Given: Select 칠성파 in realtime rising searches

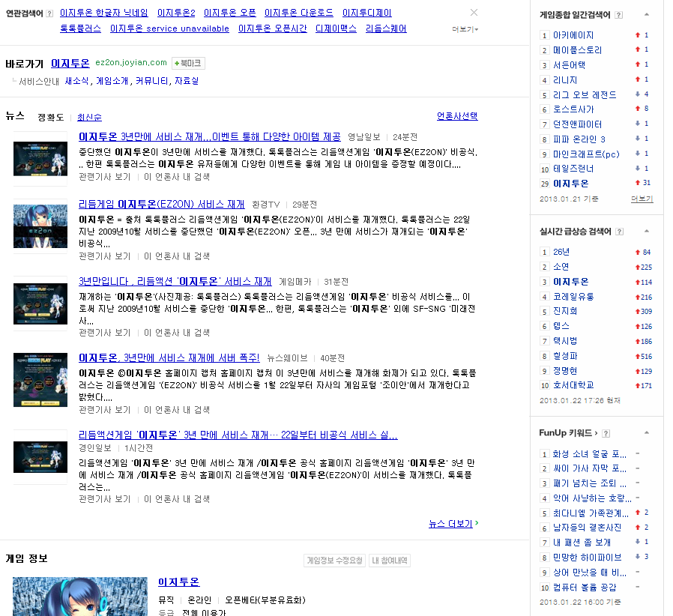Looking at the screenshot, I should pos(565,356).
